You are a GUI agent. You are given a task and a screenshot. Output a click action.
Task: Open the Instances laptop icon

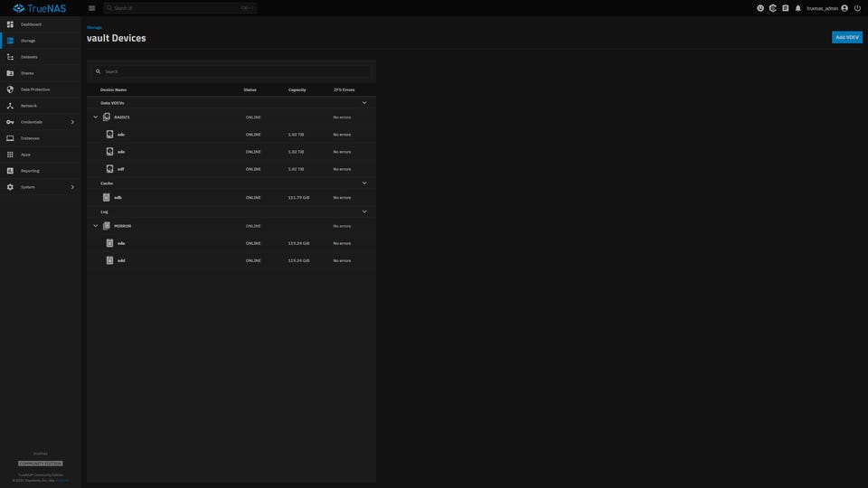tap(10, 138)
